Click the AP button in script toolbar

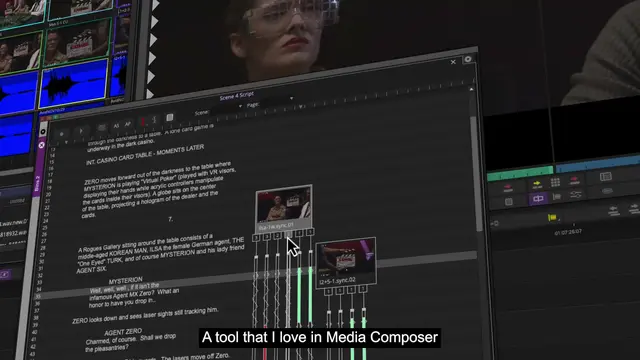(x=128, y=124)
